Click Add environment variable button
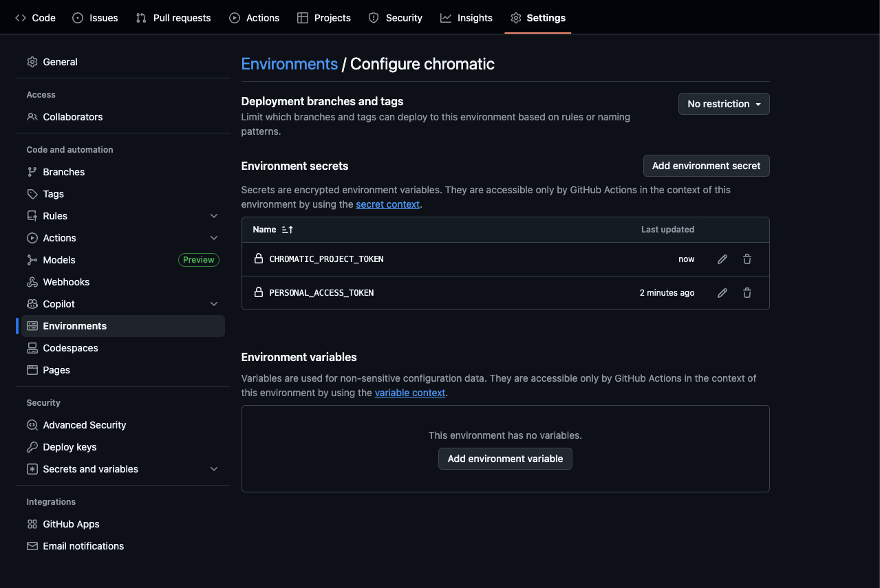 click(505, 459)
